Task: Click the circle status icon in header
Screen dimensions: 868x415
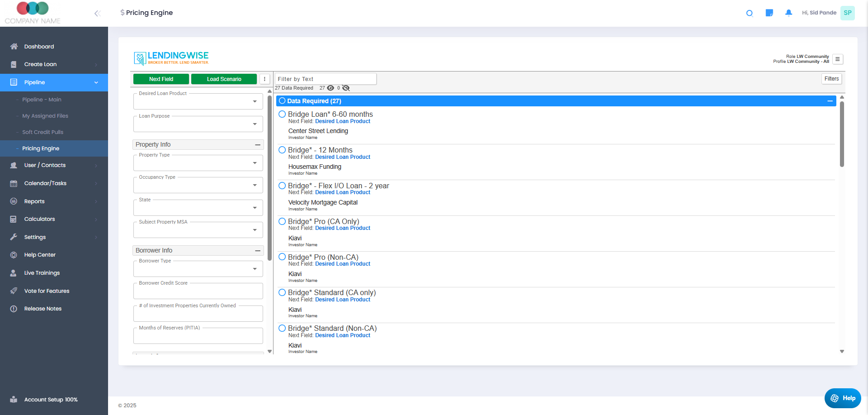Action: [x=749, y=13]
